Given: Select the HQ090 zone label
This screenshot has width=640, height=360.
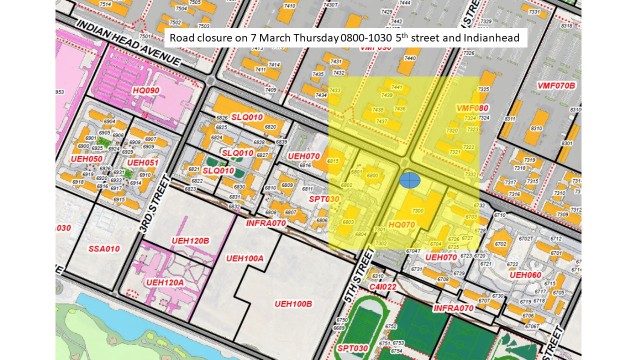Looking at the screenshot, I should coord(146,90).
